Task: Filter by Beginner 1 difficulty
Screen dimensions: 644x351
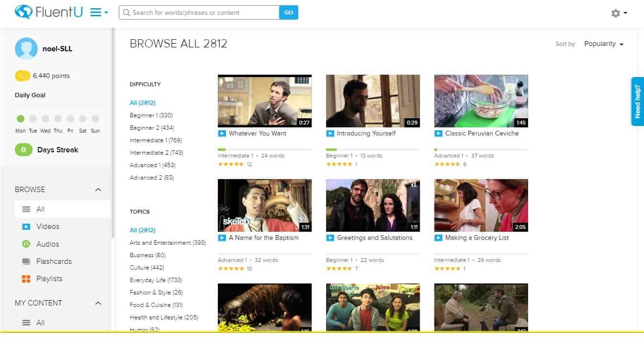Action: point(151,115)
